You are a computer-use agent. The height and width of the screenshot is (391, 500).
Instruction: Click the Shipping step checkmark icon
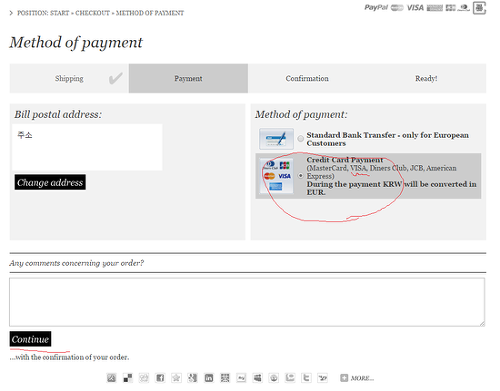116,78
